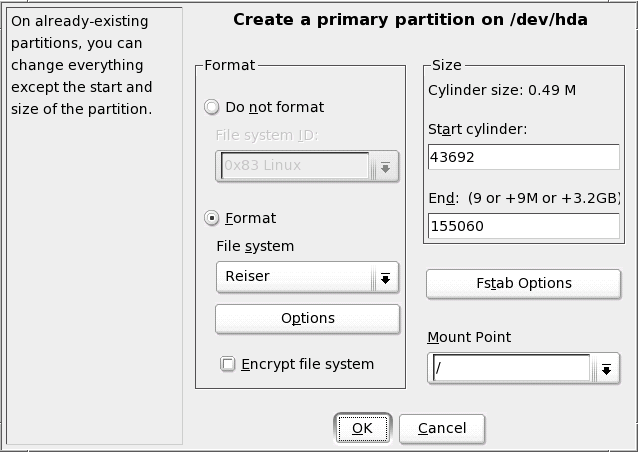Confirm the partition with OK
638x452 pixels.
coord(362,428)
